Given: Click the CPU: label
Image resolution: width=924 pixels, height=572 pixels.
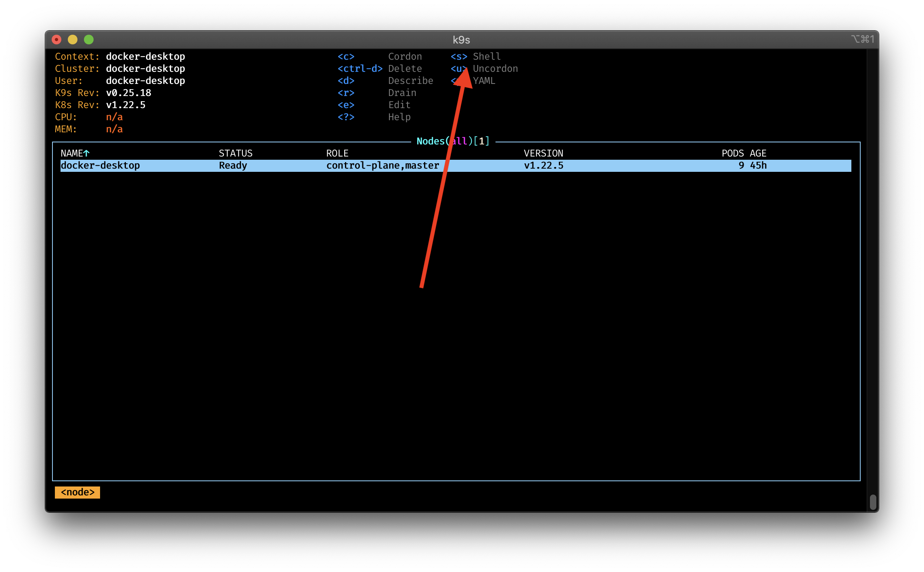Looking at the screenshot, I should click(66, 117).
